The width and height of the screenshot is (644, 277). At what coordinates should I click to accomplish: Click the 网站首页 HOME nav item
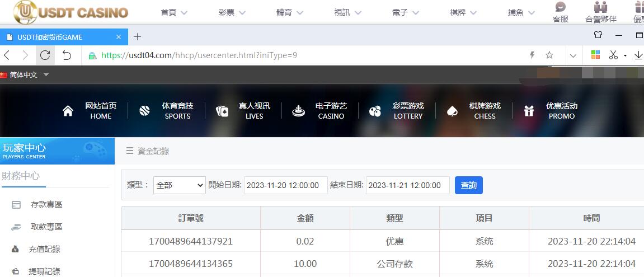pyautogui.click(x=90, y=111)
